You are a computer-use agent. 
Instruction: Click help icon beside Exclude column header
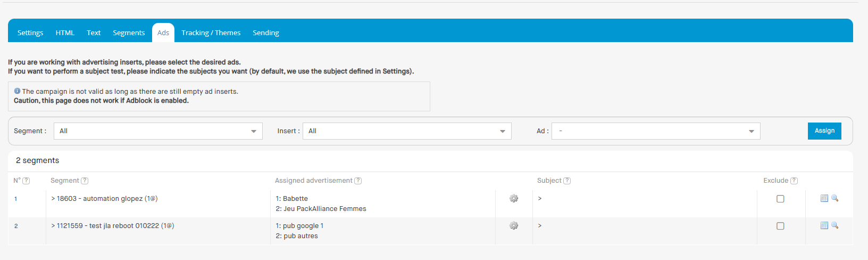coord(794,181)
